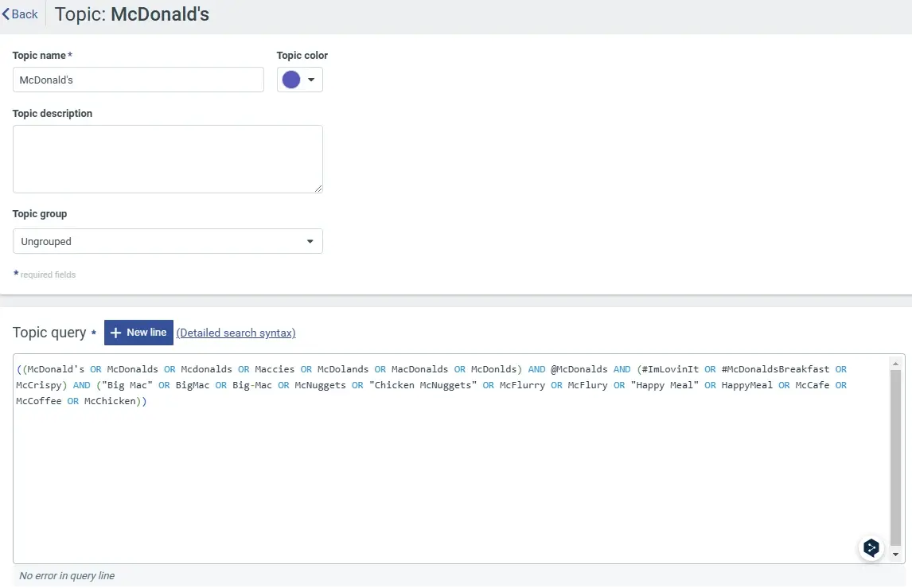The height and width of the screenshot is (588, 912).
Task: Place cursor in the topic query editor
Action: click(x=398, y=446)
